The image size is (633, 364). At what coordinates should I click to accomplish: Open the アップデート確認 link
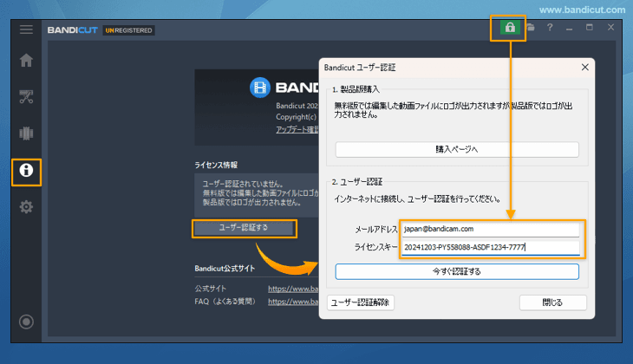click(297, 129)
